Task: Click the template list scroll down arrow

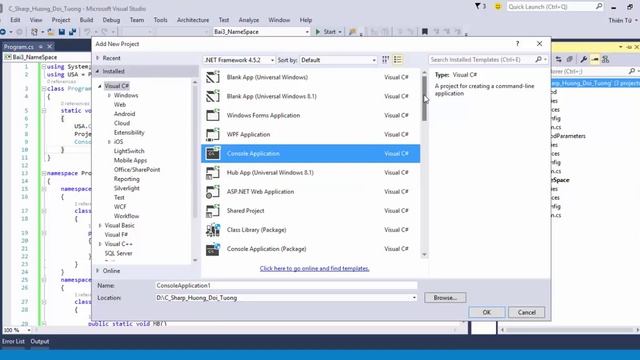Action: [x=424, y=255]
